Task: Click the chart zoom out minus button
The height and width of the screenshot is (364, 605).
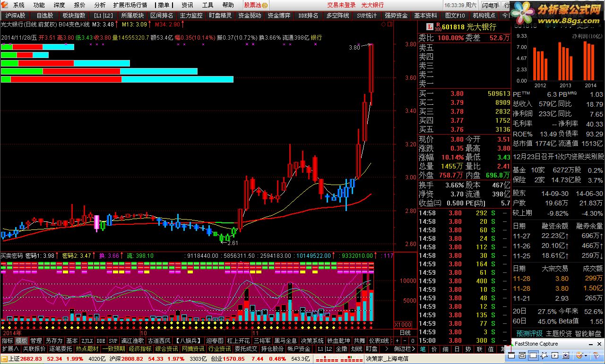Action: point(405,340)
